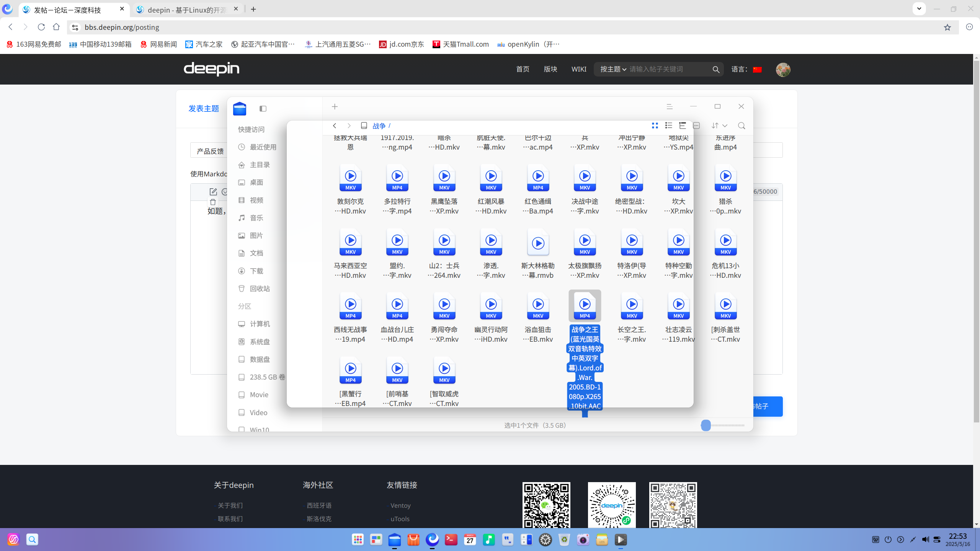Open the Ventoy footer link
Screen dimensions: 980x551
pyautogui.click(x=400, y=505)
